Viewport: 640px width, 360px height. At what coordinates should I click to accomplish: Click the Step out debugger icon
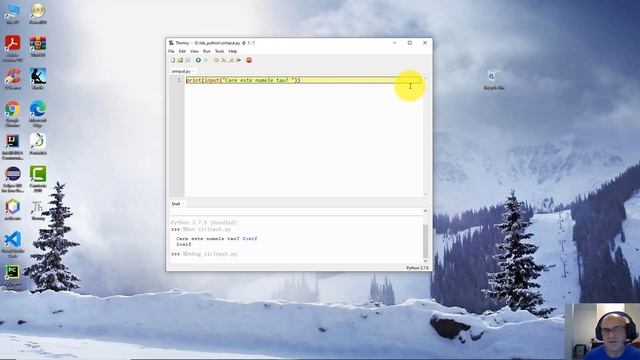[x=231, y=60]
